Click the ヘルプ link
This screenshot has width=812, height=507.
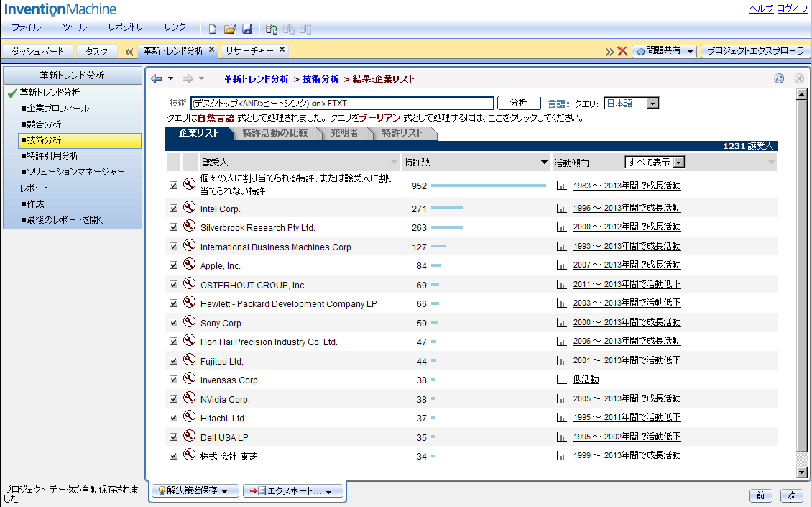click(x=761, y=9)
